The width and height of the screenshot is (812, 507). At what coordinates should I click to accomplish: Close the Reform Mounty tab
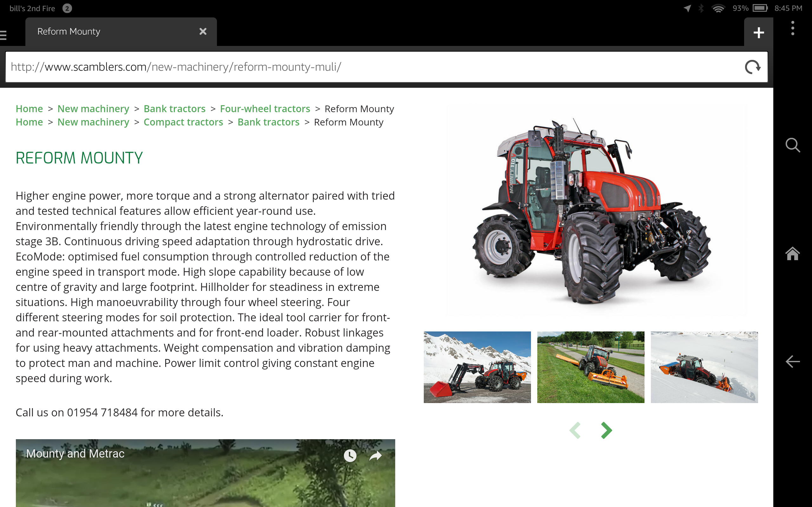coord(203,31)
